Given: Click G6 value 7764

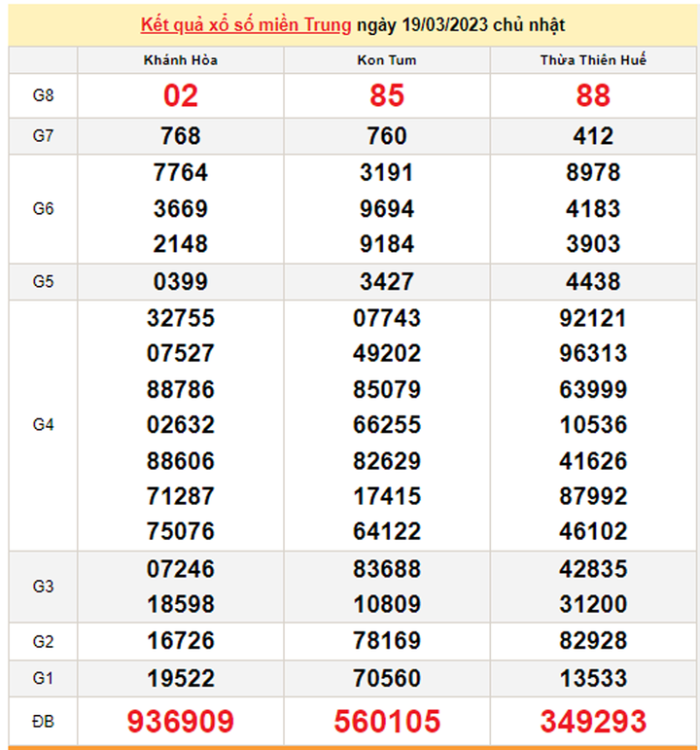Looking at the screenshot, I should coord(181,172).
